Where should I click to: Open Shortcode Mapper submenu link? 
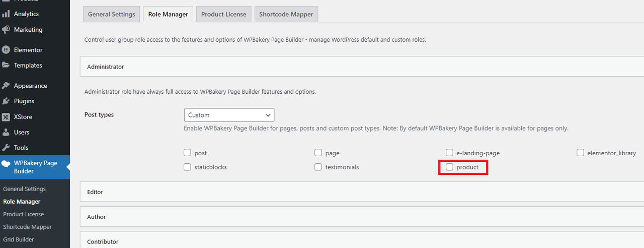[x=28, y=227]
